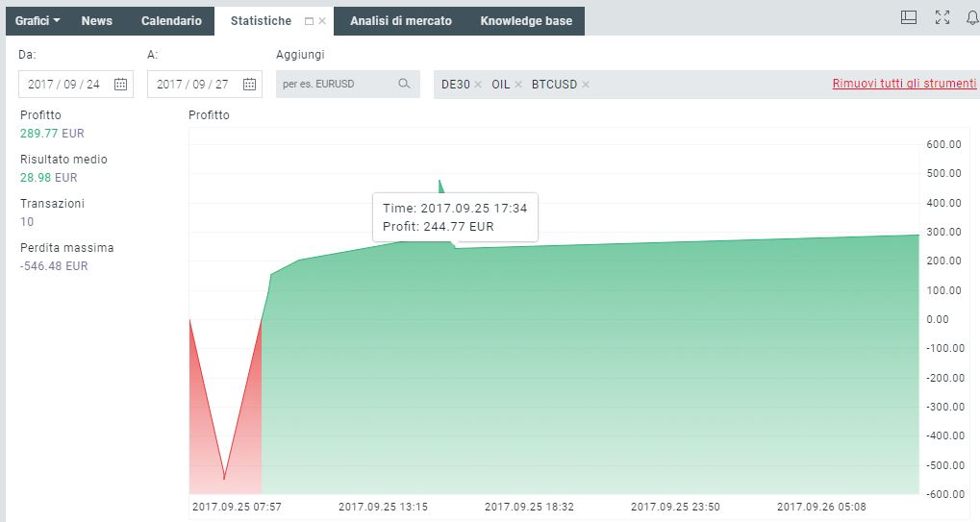Open the Calendario tab
Viewport: 980px width, 522px height.
pyautogui.click(x=171, y=21)
